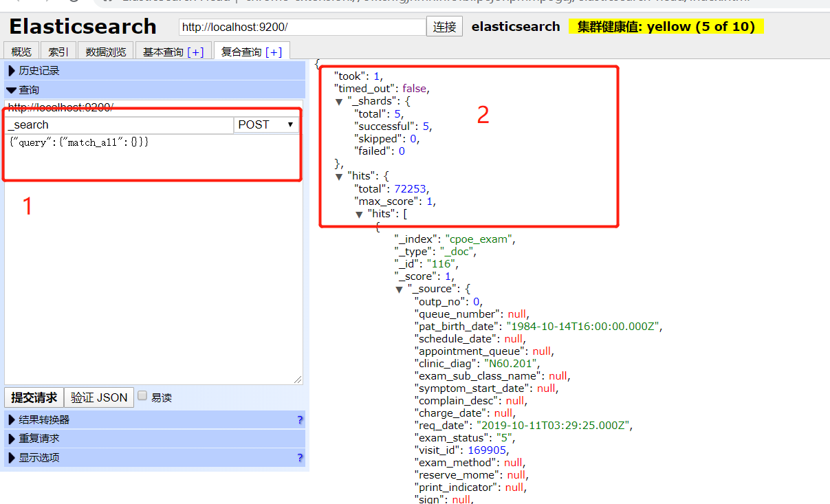Image resolution: width=830 pixels, height=504 pixels.
Task: Toggle the 易读 checkbox
Action: pyautogui.click(x=142, y=396)
